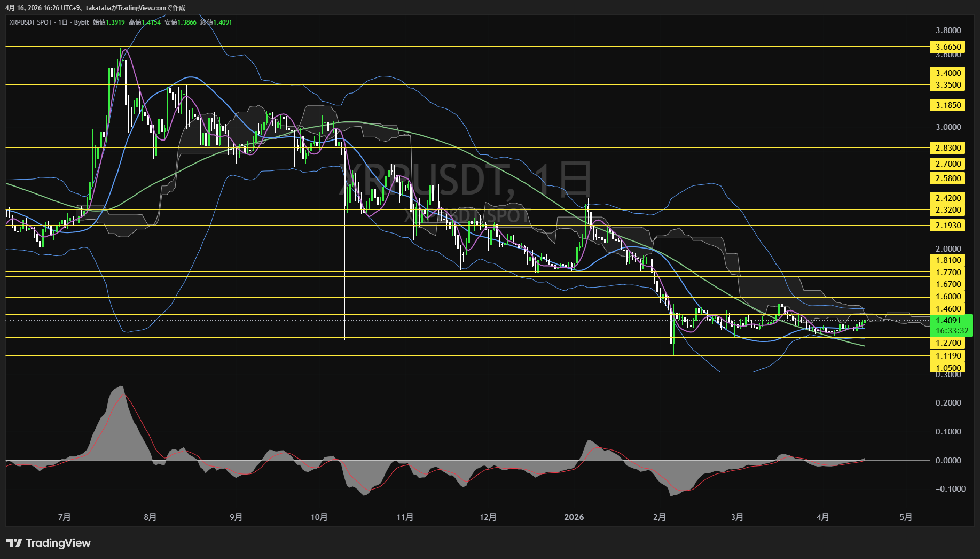The width and height of the screenshot is (980, 559).
Task: Click the 3.8000 price scale label
Action: click(948, 30)
